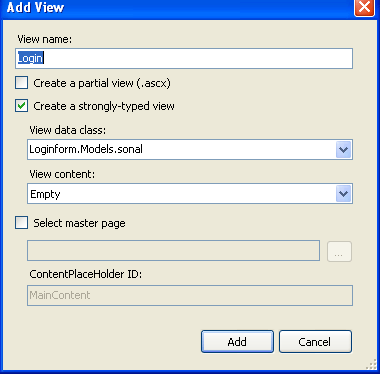Click the MainContent placeholder ID field

190,295
